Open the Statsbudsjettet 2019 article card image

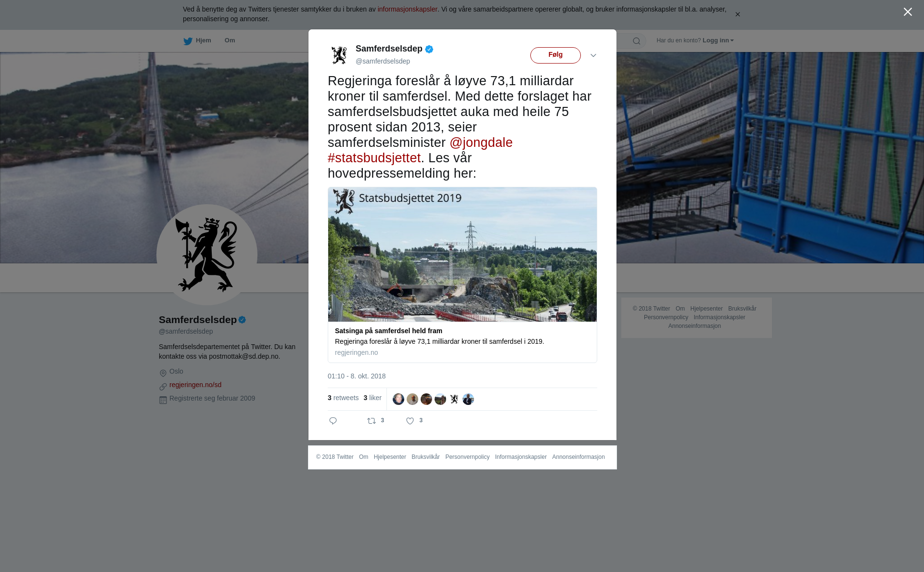462,254
